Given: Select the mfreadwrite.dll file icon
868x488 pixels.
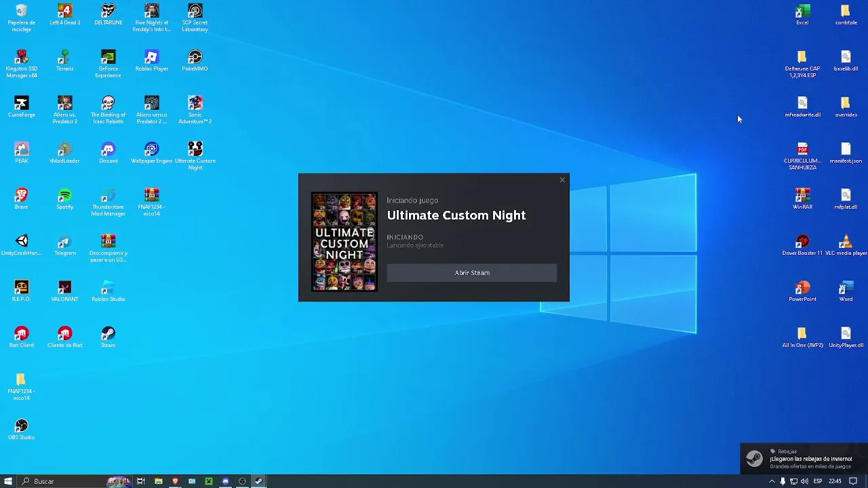Looking at the screenshot, I should click(x=803, y=107).
